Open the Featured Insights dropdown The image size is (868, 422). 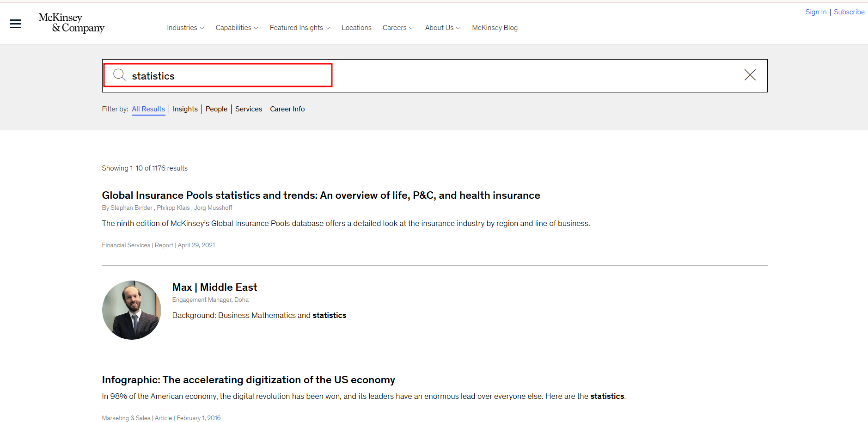(300, 28)
